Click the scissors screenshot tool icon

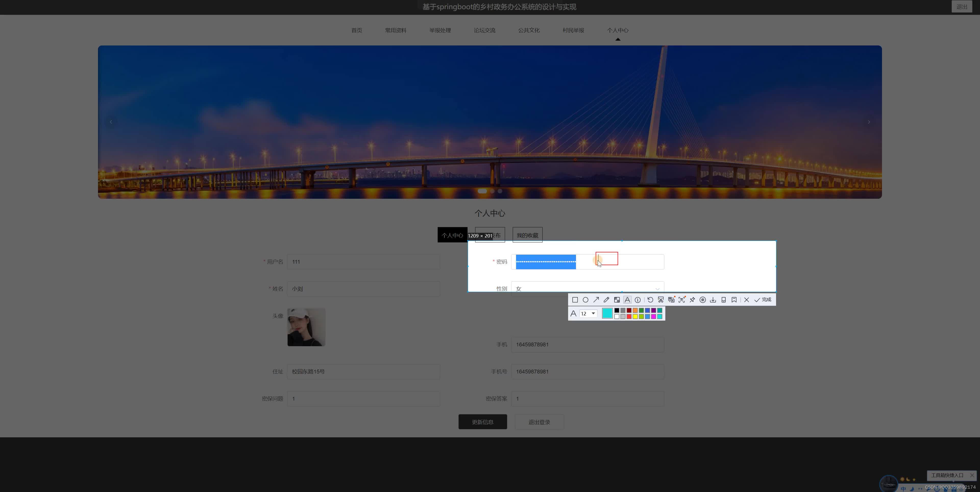point(661,300)
